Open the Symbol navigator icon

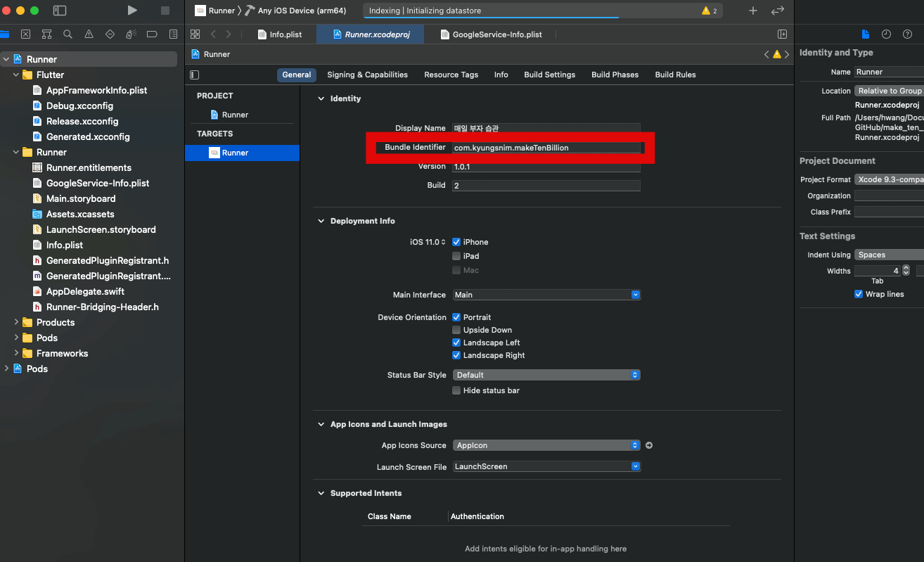(x=46, y=34)
